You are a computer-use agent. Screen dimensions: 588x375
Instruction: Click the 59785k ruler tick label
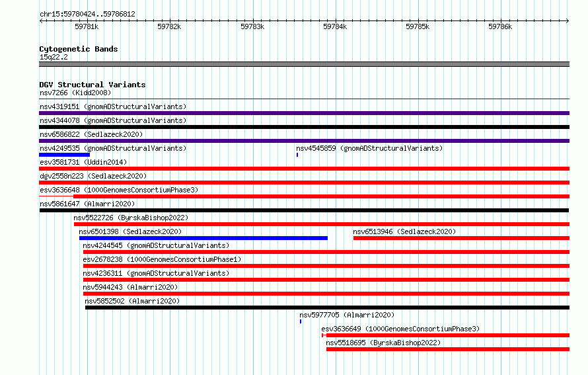pyautogui.click(x=418, y=26)
